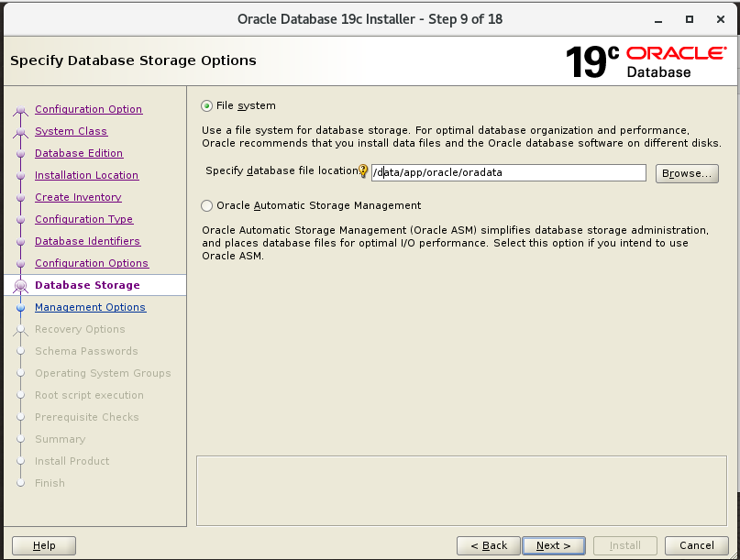740x560 pixels.
Task: Go to the Database Edition step
Action: point(81,153)
